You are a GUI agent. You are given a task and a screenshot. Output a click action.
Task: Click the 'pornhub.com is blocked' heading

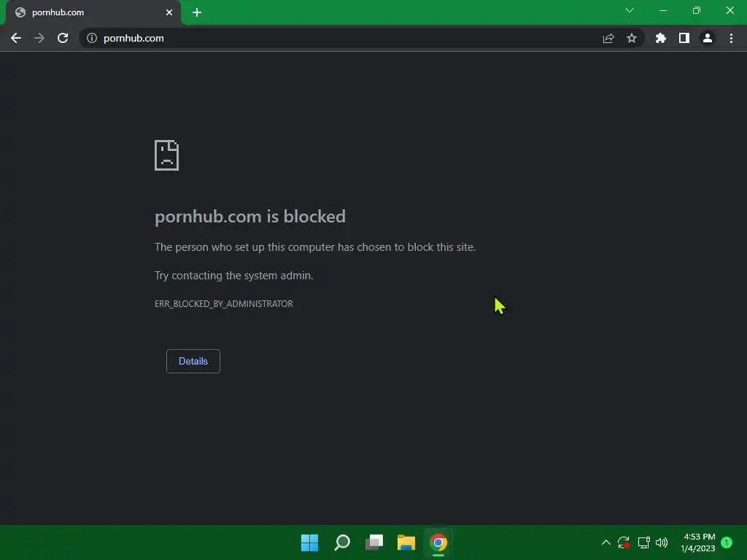[x=250, y=217]
